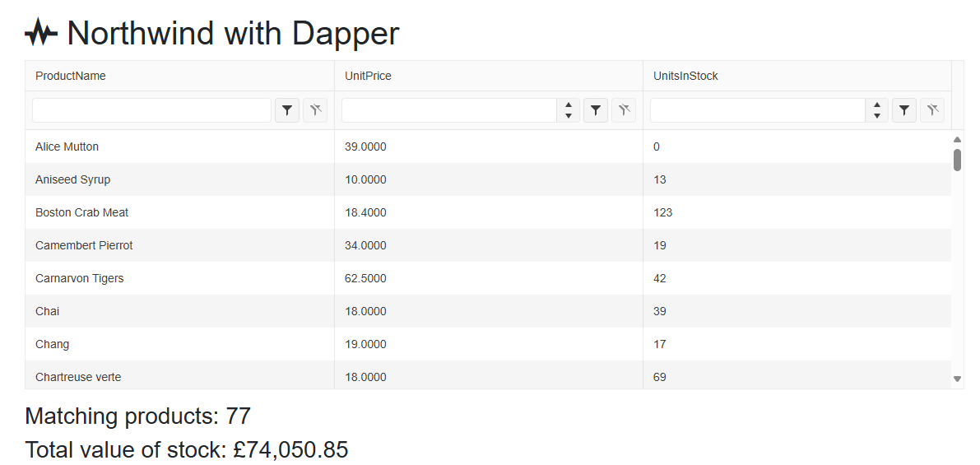Image resolution: width=980 pixels, height=465 pixels.
Task: Click the 62.5000 unit price cell
Action: (489, 279)
